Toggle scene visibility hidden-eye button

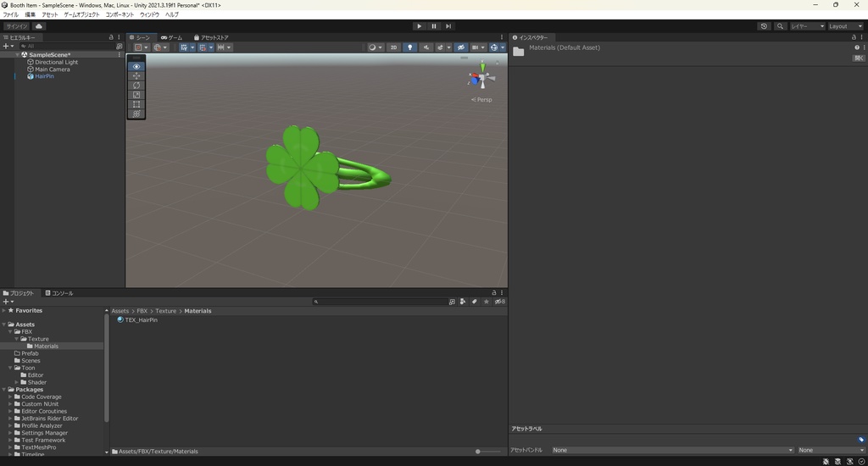point(460,47)
